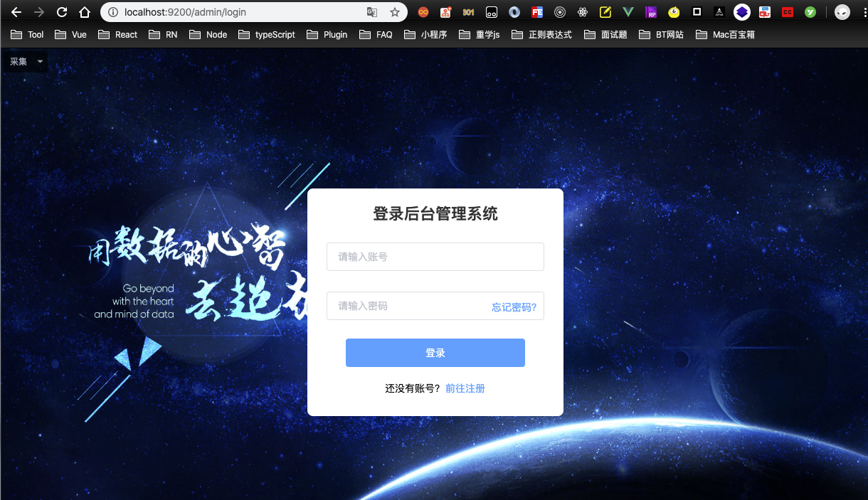The width and height of the screenshot is (868, 500).
Task: Click the rounded face box extension
Action: coord(492,12)
